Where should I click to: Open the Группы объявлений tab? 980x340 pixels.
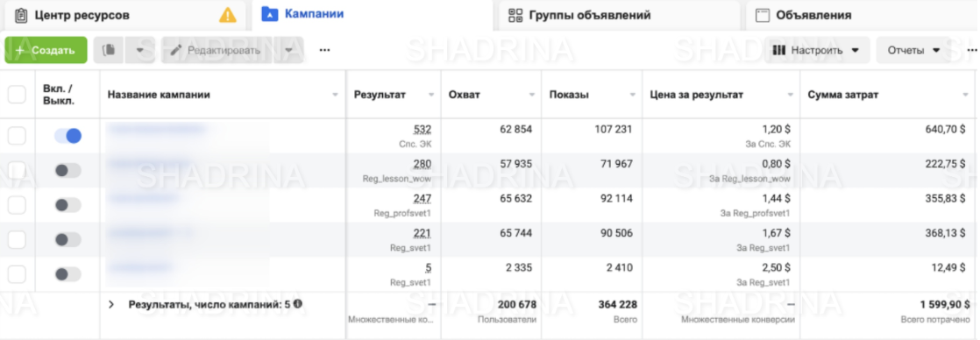point(619,15)
